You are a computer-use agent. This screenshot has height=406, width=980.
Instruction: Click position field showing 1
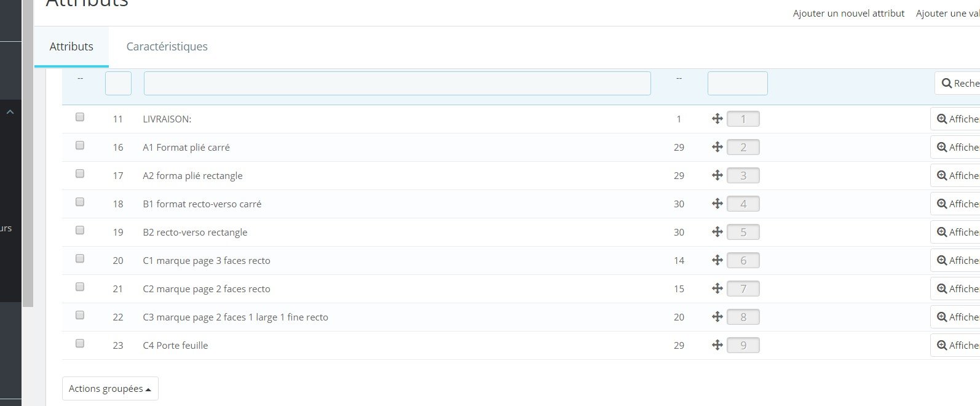pyautogui.click(x=743, y=119)
